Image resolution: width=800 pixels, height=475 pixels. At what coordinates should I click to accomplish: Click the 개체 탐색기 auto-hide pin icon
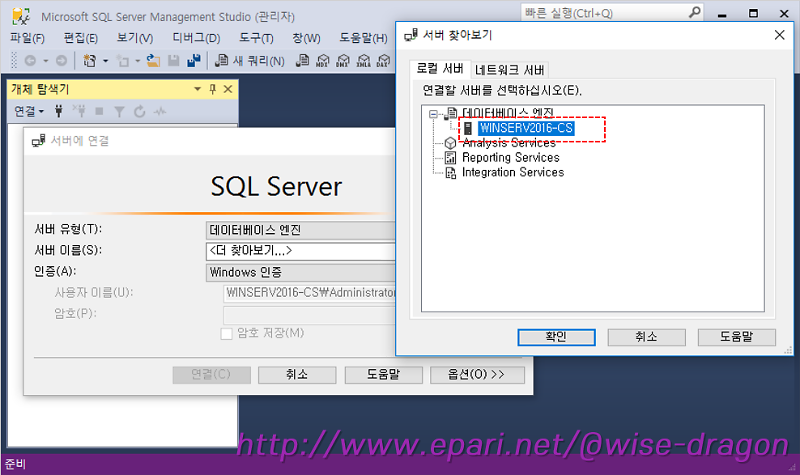click(213, 89)
